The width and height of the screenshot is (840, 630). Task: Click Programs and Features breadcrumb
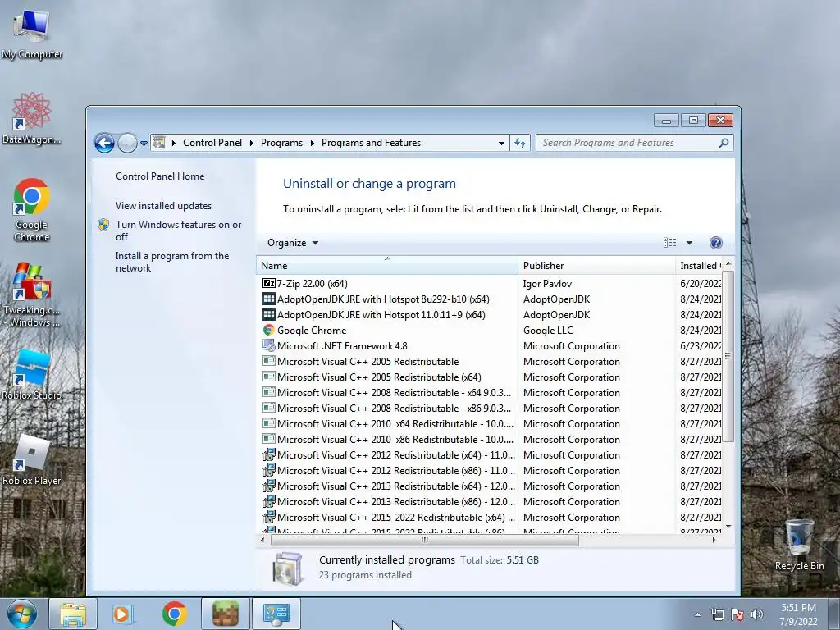click(x=371, y=143)
